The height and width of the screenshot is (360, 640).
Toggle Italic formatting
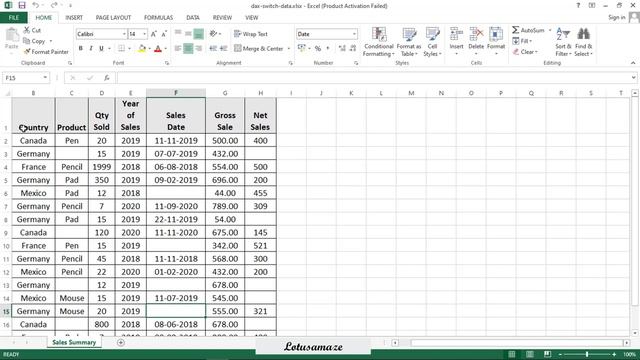click(91, 49)
